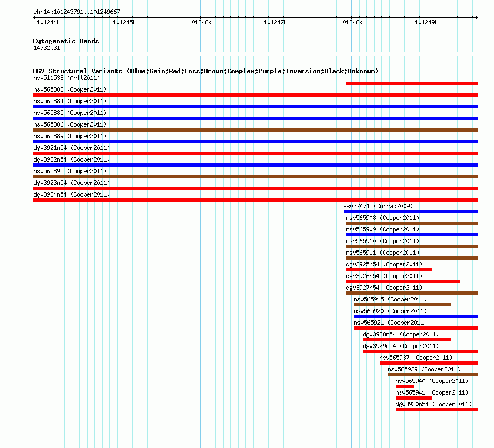
Task: Click the dgv3926n54 (Cooper2011) label
Action: 384,276
